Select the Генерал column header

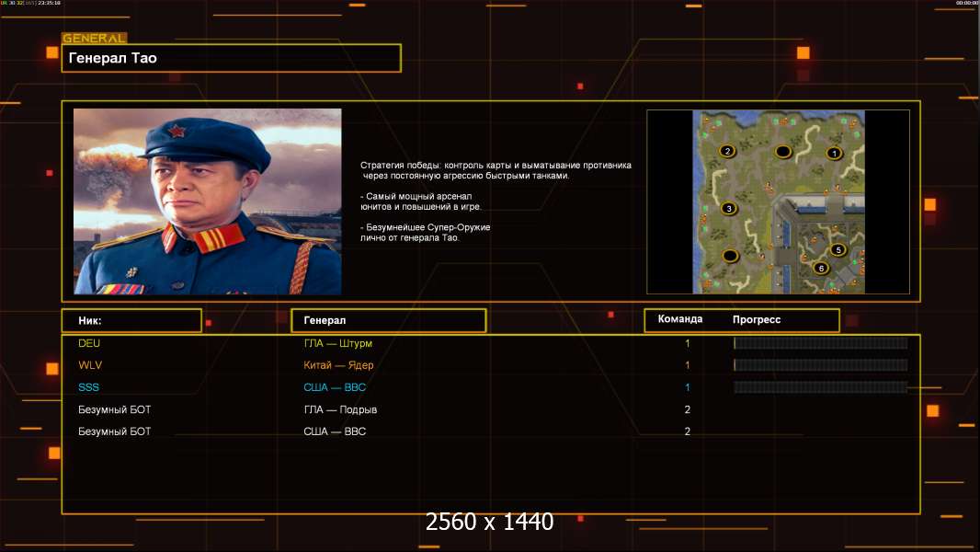(x=389, y=321)
